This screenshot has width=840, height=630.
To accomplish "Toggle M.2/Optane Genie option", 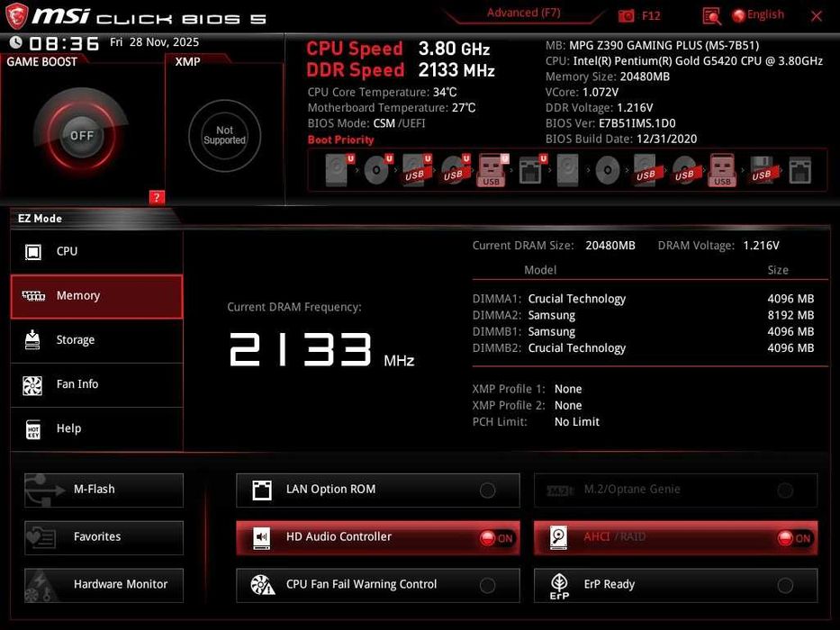I will point(675,490).
